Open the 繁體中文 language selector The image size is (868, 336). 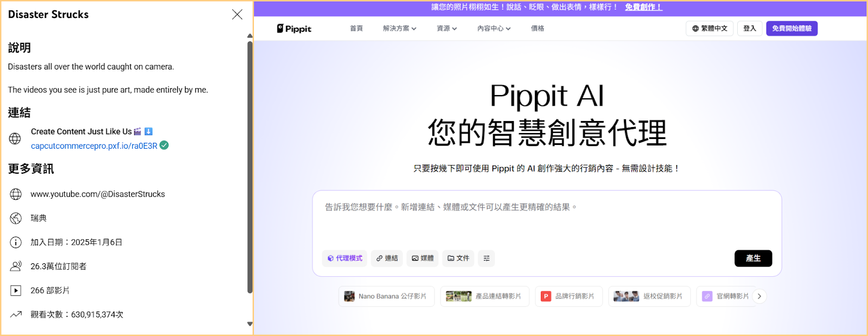click(x=710, y=29)
